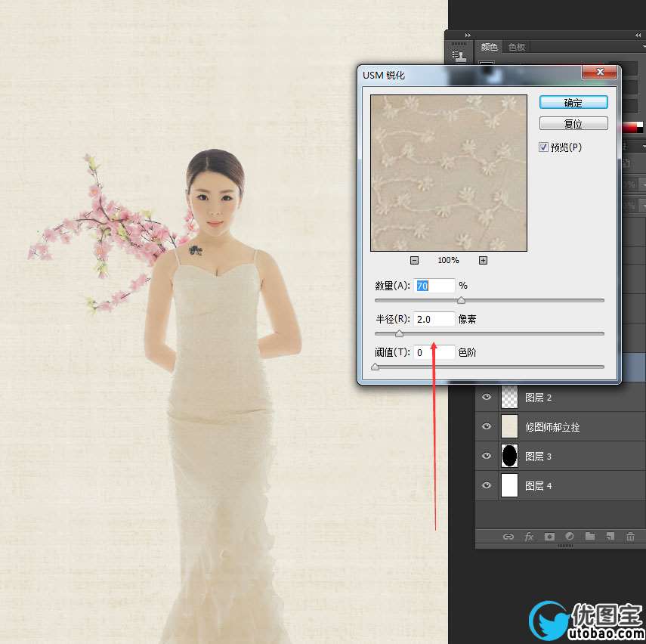Switch to the 色板 swatches tab
This screenshot has width=646, height=644.
[x=517, y=47]
